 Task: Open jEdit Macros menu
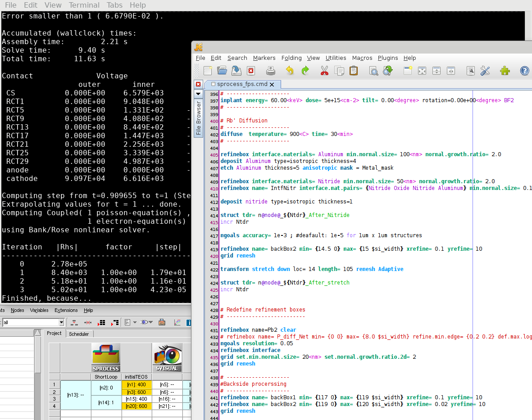point(362,58)
